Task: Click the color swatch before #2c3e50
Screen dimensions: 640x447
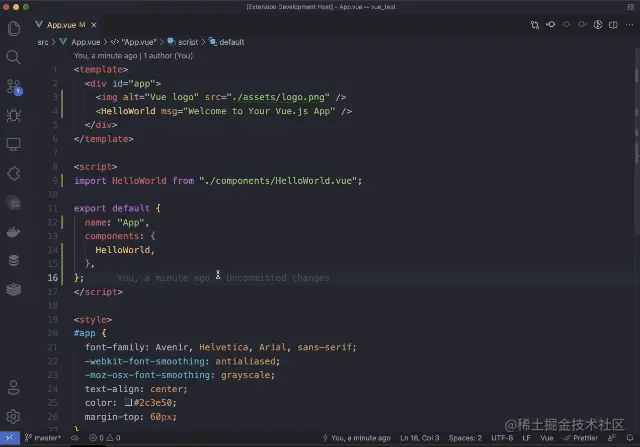Action: click(x=128, y=403)
